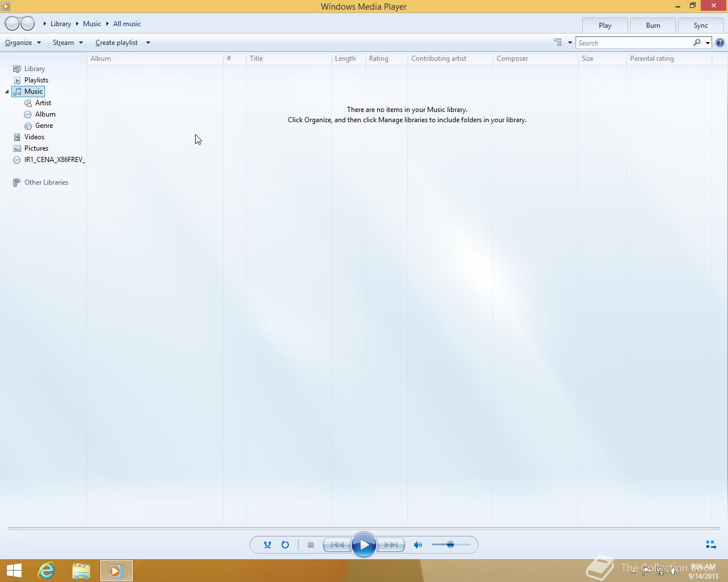The image size is (728, 582).
Task: Open the Windows Start button
Action: tap(14, 571)
